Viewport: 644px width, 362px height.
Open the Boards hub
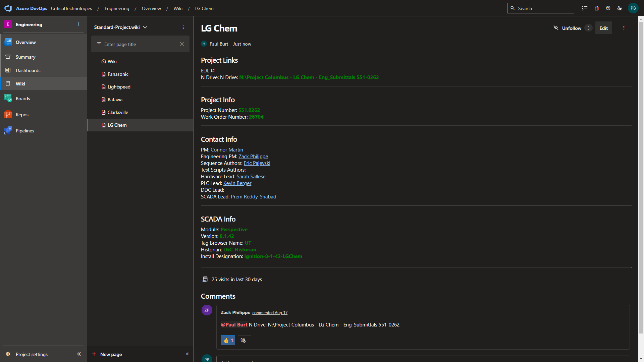23,99
